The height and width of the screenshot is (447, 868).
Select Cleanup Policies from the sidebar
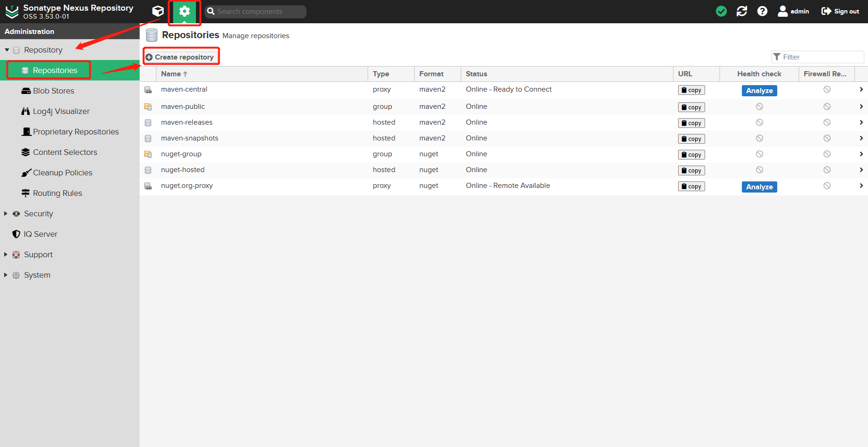coord(62,173)
